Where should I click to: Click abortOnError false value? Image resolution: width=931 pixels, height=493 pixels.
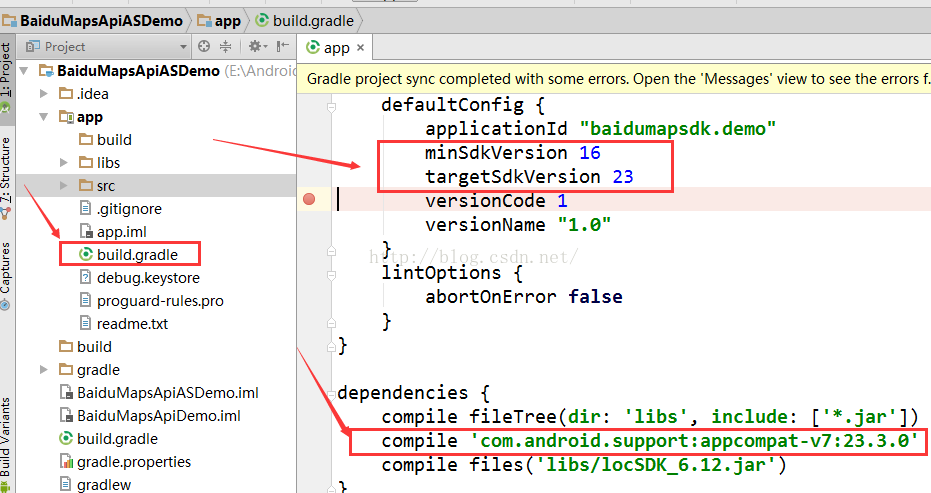596,296
